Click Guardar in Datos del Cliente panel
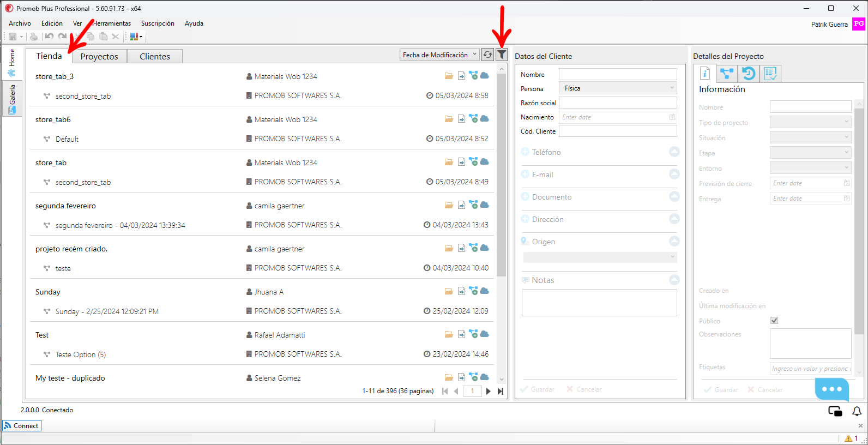The width and height of the screenshot is (868, 445). [537, 389]
